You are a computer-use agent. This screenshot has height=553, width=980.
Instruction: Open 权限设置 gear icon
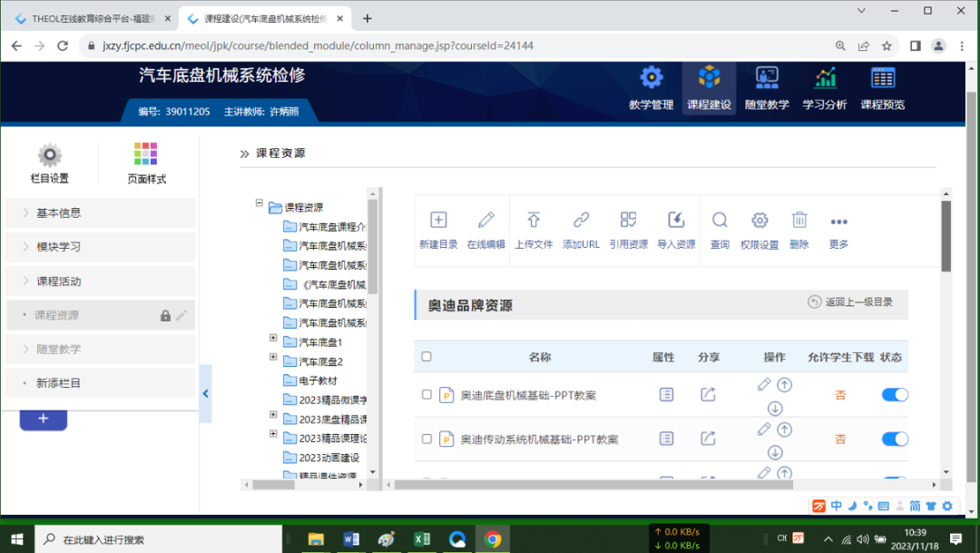point(759,220)
